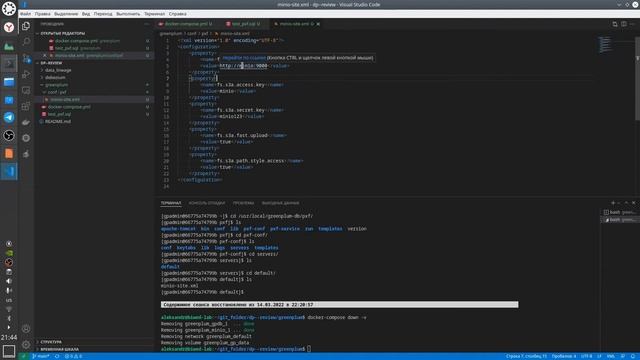Open the terminal launch profile dropdown arrow
The height and width of the screenshot is (360, 640).
619,203
